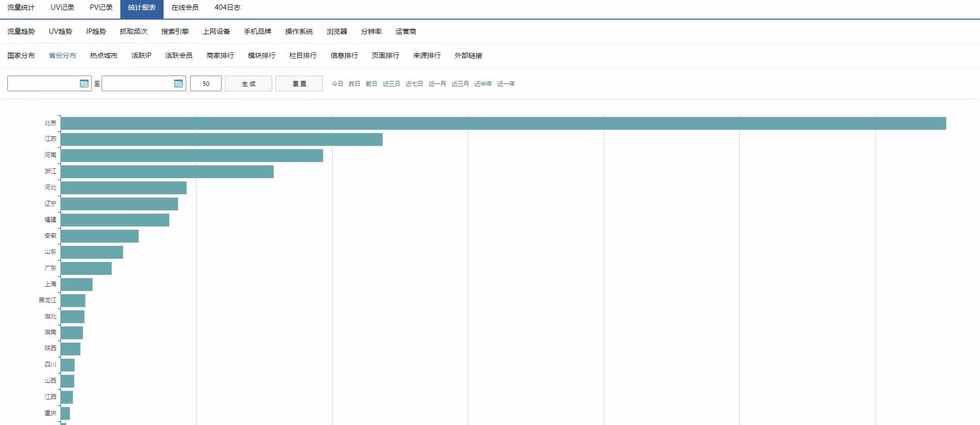Choose the 近一年 date range link

(x=505, y=83)
